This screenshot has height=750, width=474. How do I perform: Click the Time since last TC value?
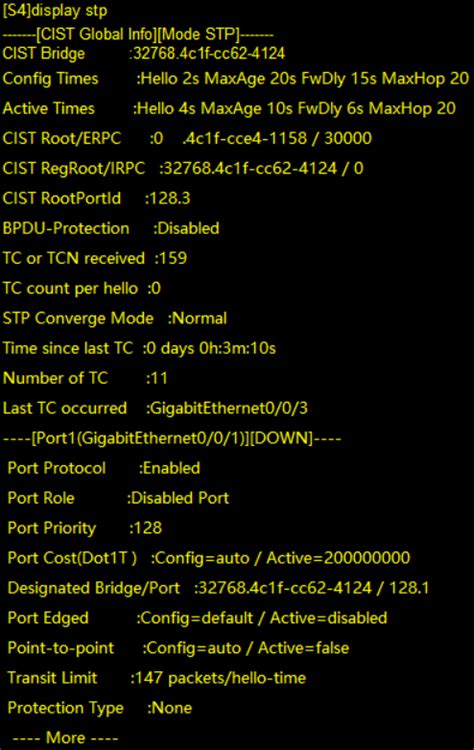(211, 348)
